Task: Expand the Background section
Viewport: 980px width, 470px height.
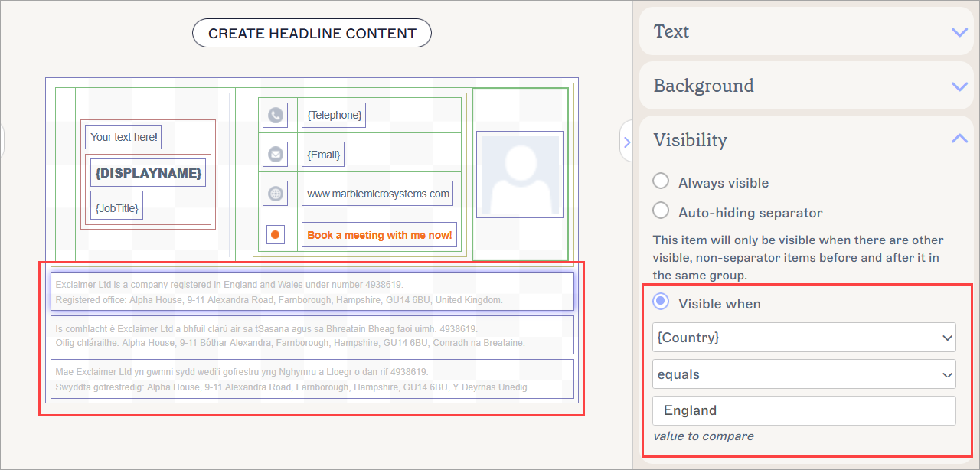Action: click(959, 86)
